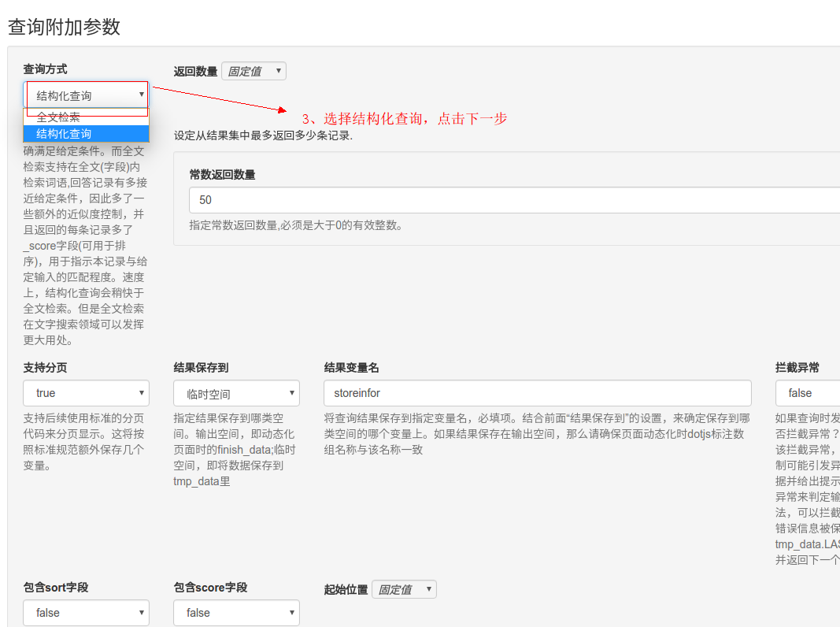Choose the 全文检索 option in the list
The image size is (840, 627).
[87, 117]
